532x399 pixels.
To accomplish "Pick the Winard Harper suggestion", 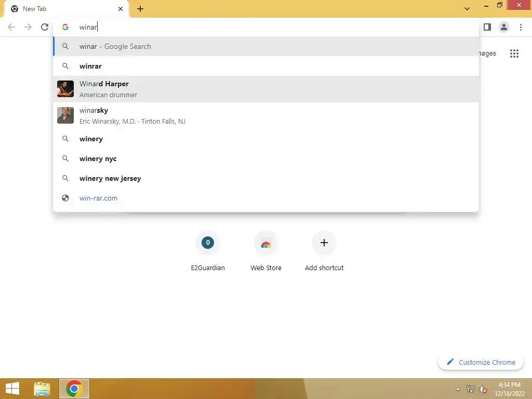I will coord(266,89).
